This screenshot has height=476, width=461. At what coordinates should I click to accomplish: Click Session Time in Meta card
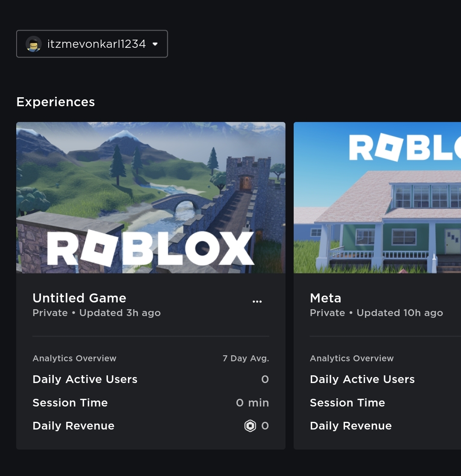click(x=347, y=403)
